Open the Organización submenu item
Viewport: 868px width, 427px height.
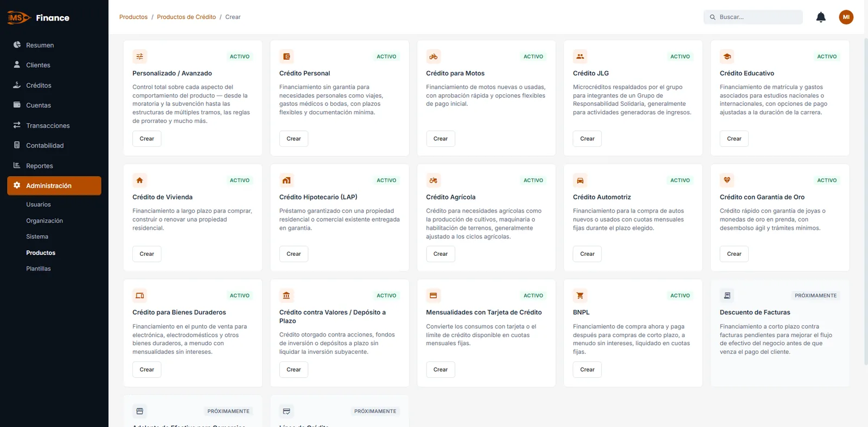44,221
